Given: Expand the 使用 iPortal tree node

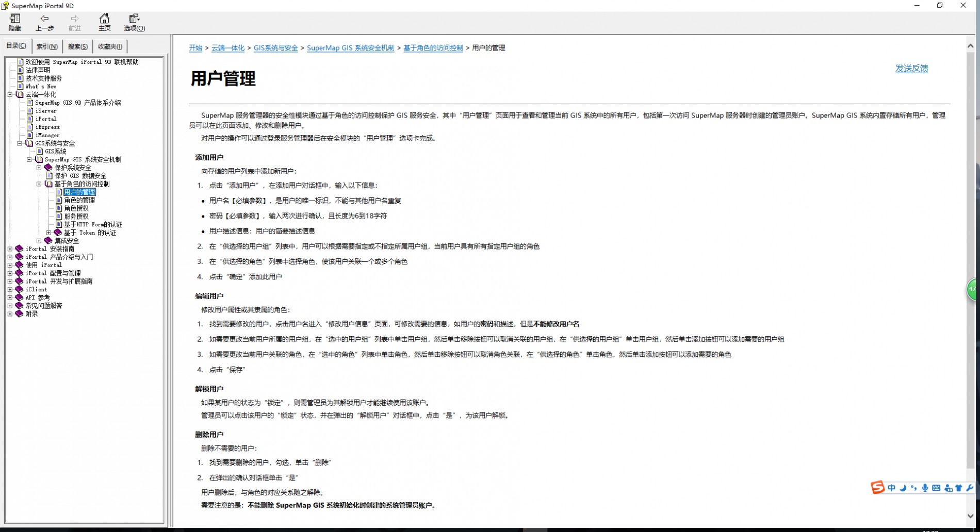Looking at the screenshot, I should (10, 265).
